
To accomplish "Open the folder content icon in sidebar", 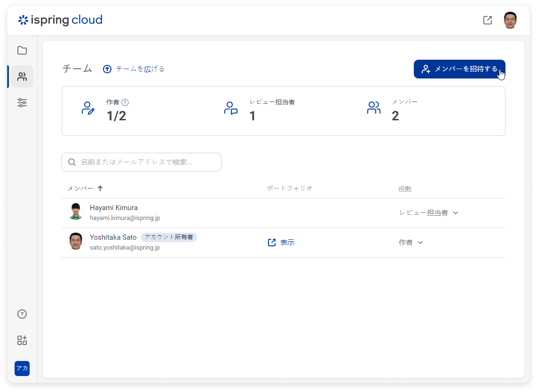I will pyautogui.click(x=22, y=50).
